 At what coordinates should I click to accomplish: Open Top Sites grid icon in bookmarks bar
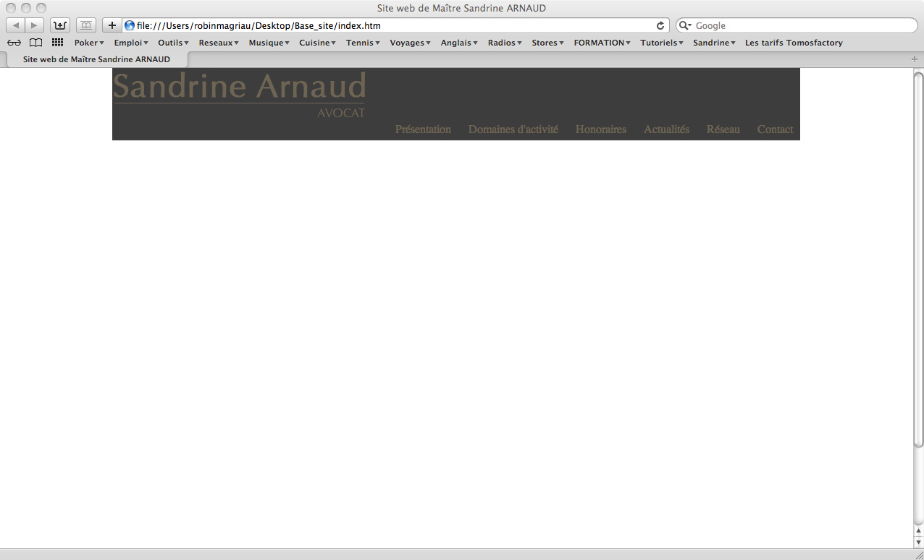(x=58, y=43)
